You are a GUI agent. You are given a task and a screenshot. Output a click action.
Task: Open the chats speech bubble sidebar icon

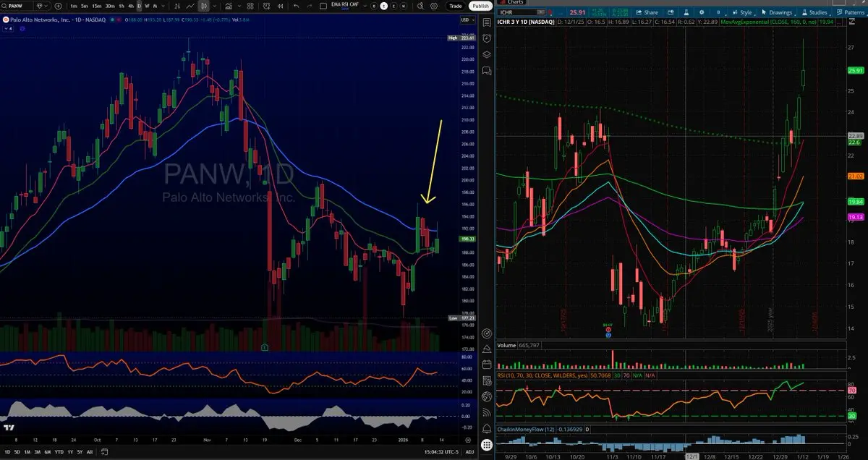pyautogui.click(x=486, y=70)
